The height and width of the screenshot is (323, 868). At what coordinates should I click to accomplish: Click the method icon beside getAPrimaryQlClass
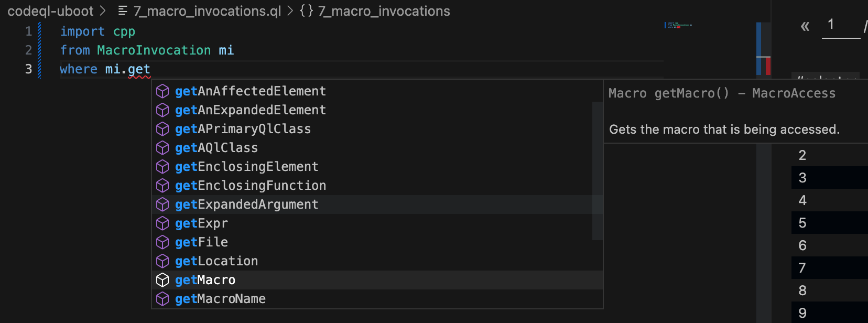click(162, 129)
